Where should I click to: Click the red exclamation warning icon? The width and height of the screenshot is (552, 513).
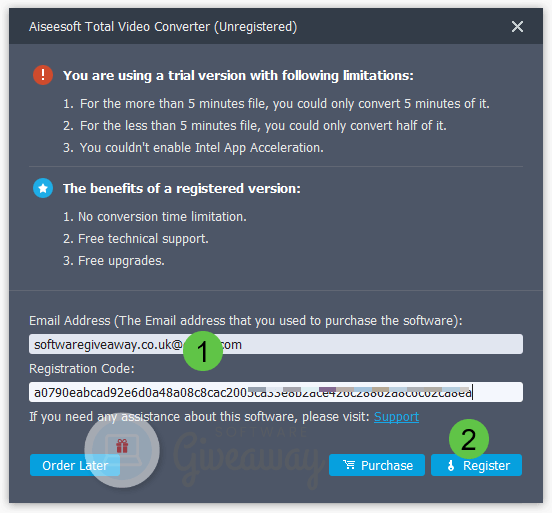[x=43, y=75]
